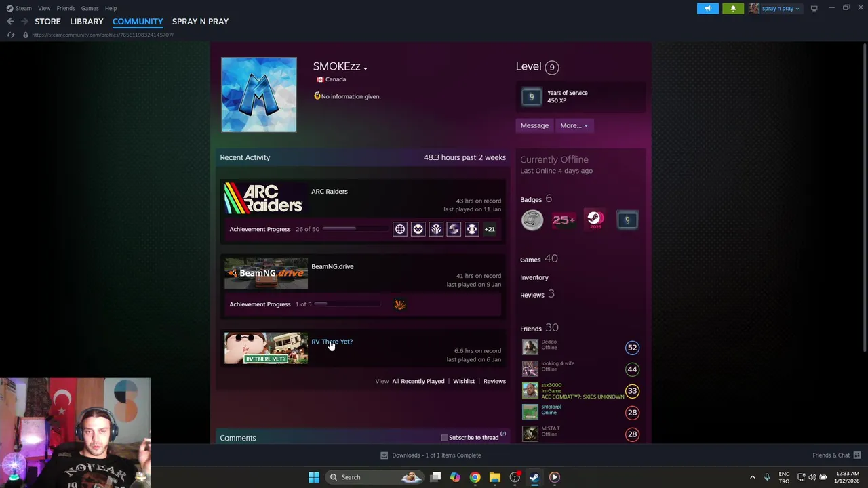Show hidden system tray icons
The height and width of the screenshot is (488, 868).
point(752,477)
